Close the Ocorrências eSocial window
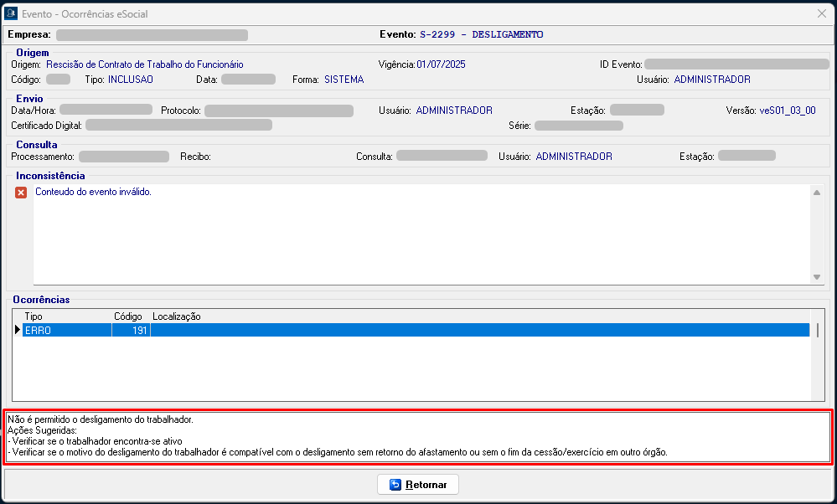Viewport: 837px width, 504px height. click(x=821, y=13)
